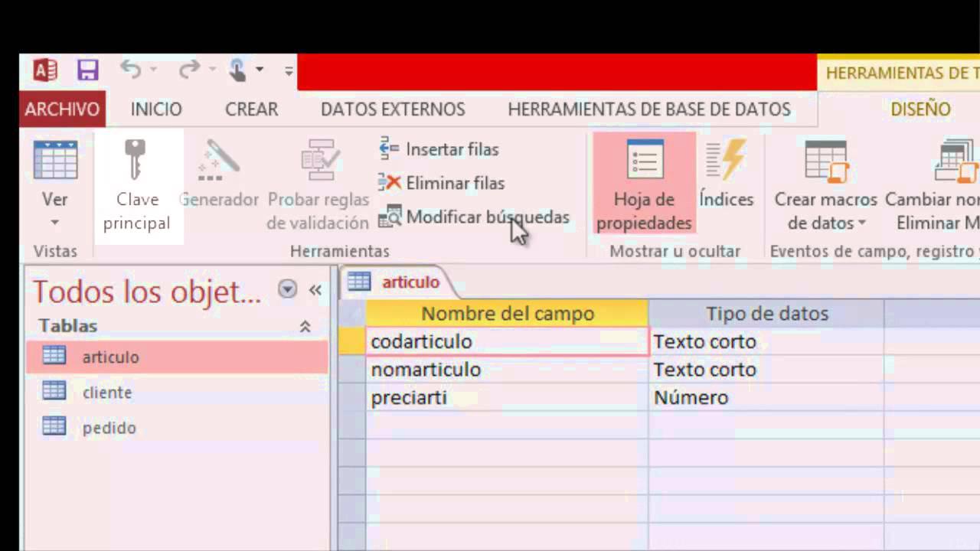This screenshot has width=980, height=551.
Task: Select the codarticulo row selector
Action: [x=352, y=341]
